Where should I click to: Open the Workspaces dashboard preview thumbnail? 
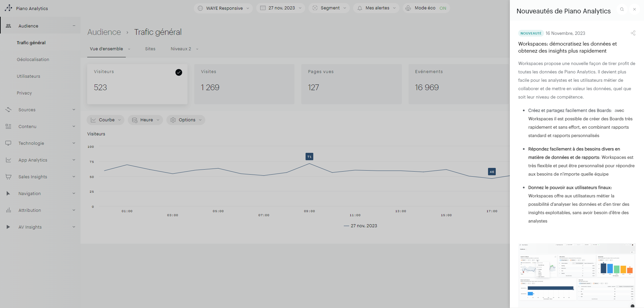click(577, 275)
